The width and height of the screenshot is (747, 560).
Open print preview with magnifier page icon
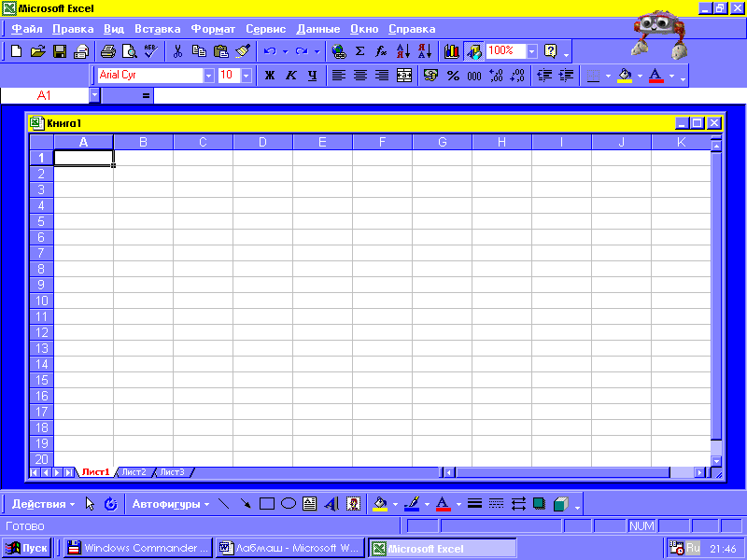pyautogui.click(x=129, y=51)
